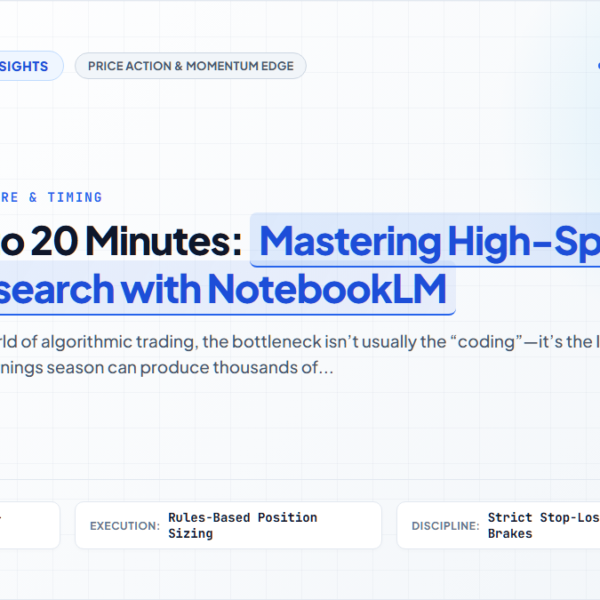Click the 'search with NotebookLM' headline text

pos(223,289)
